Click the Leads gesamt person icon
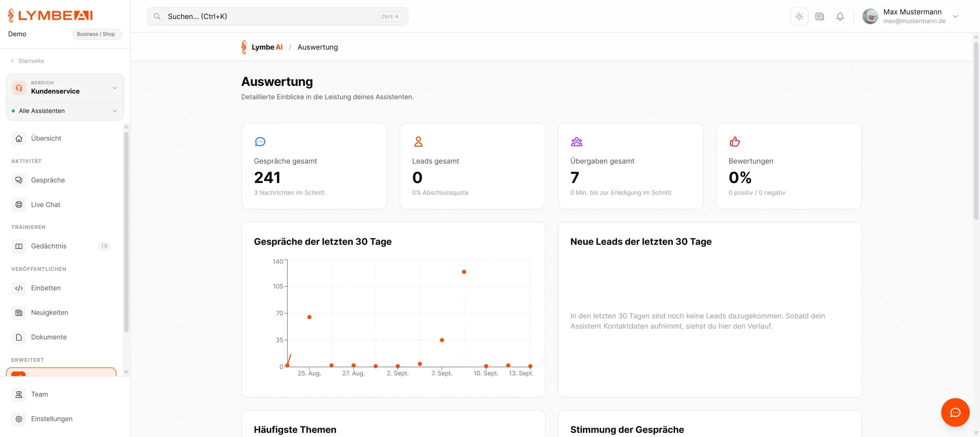The image size is (980, 437). (419, 142)
